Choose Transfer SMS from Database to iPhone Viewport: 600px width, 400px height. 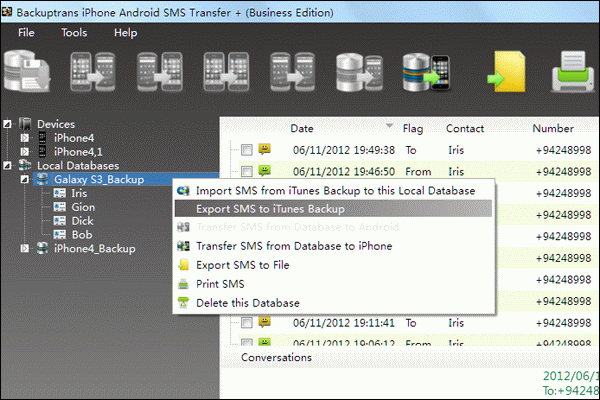click(334, 246)
